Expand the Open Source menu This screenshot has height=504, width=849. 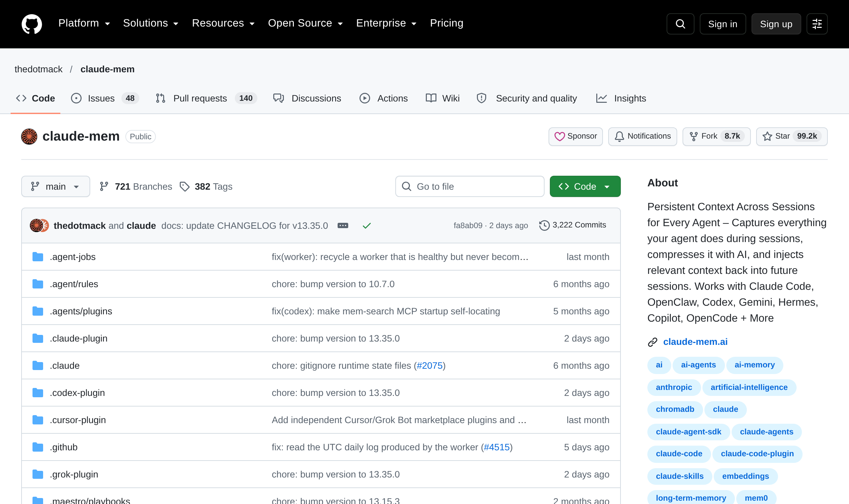(x=306, y=23)
